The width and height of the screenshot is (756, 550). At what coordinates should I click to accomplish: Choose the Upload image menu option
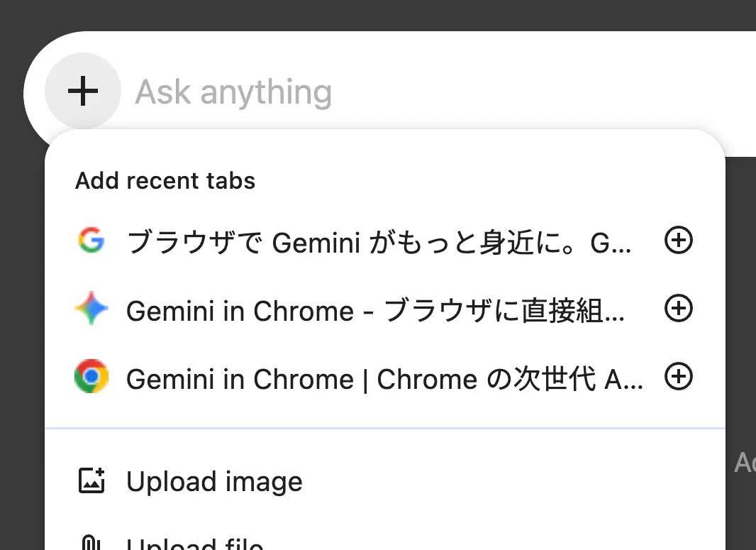click(x=213, y=481)
